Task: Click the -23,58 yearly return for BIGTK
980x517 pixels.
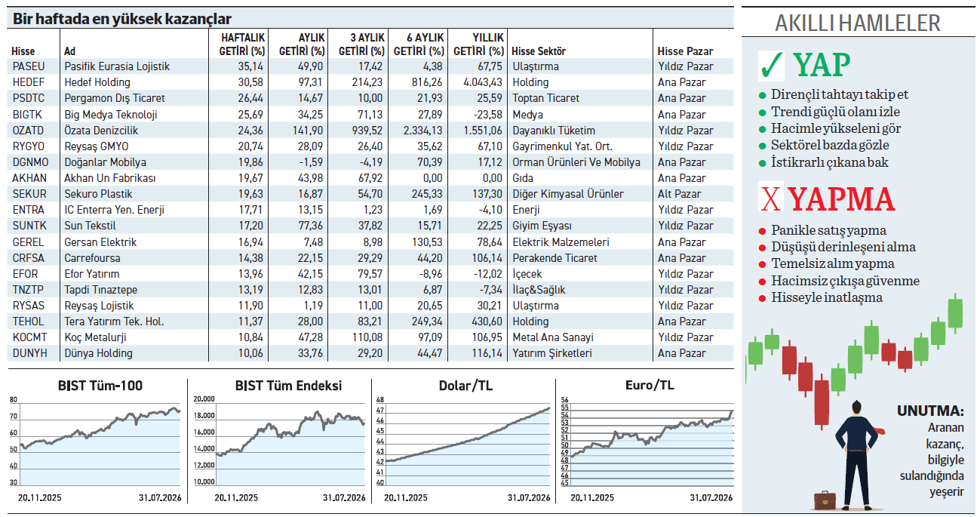Action: tap(487, 115)
